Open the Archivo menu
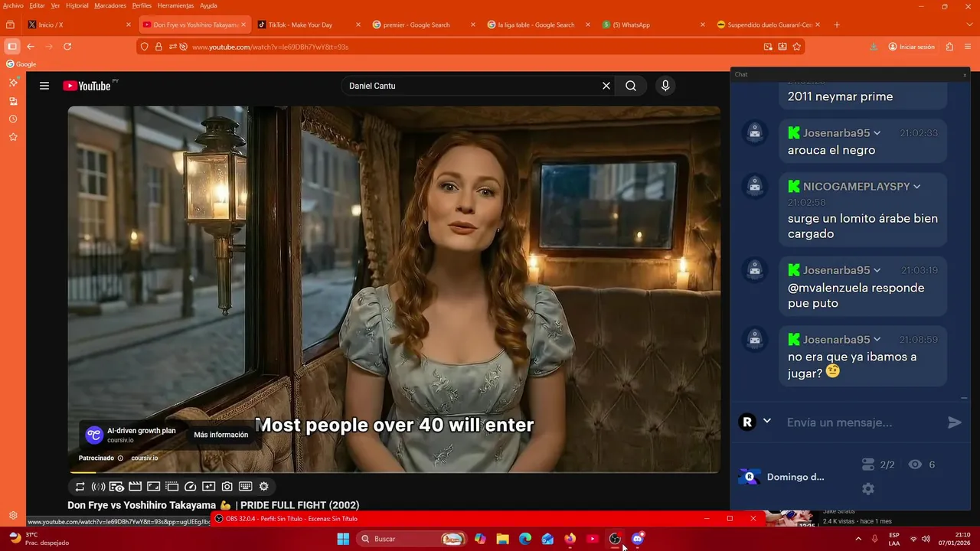The width and height of the screenshot is (980, 551). coord(13,5)
